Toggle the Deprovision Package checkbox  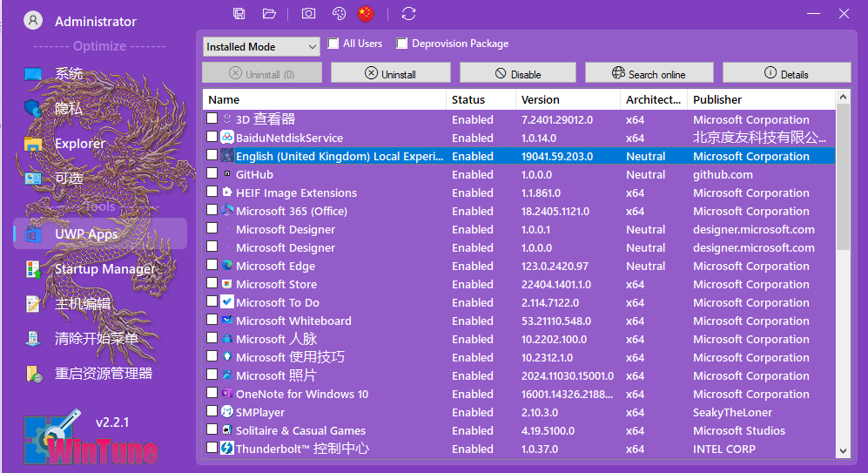coord(402,44)
